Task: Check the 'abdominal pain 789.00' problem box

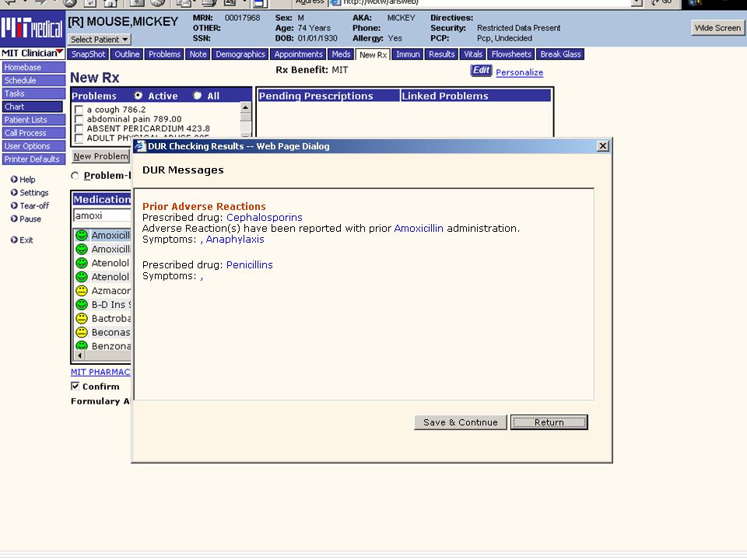Action: point(79,119)
